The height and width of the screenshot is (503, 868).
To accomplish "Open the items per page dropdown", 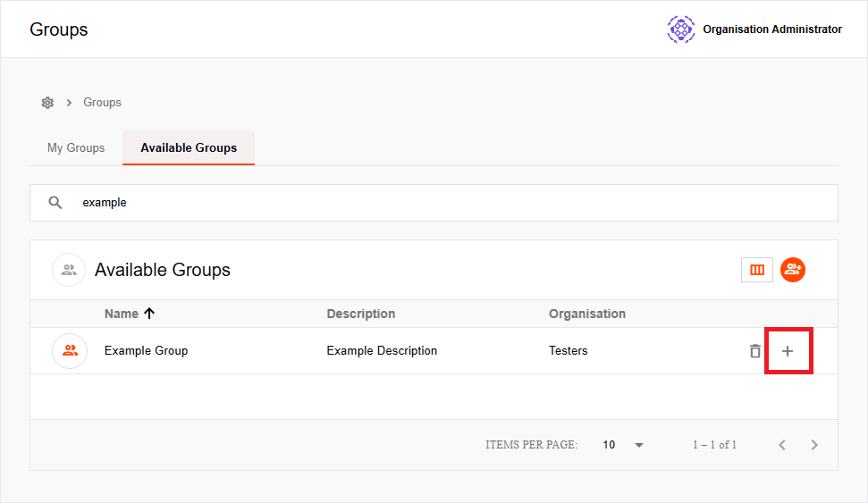I will [x=623, y=445].
